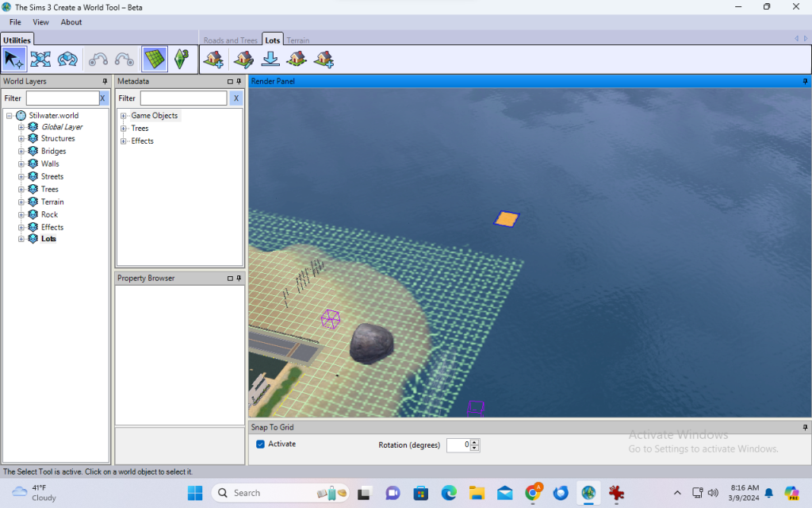Clear the Metadata filter with X button
Screen dimensions: 812x508
click(x=236, y=98)
